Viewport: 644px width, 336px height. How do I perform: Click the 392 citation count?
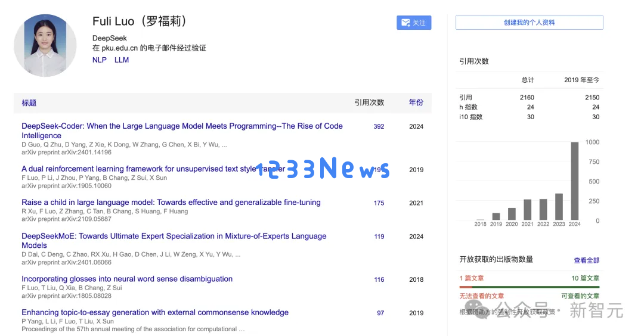(379, 126)
